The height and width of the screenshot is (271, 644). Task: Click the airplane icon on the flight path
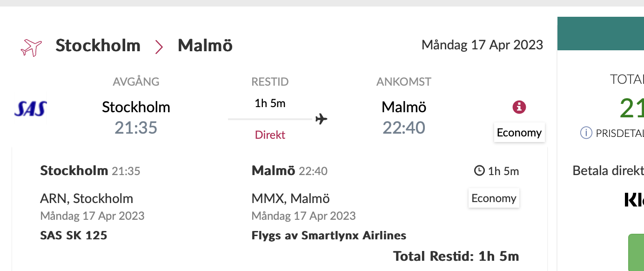(x=322, y=119)
